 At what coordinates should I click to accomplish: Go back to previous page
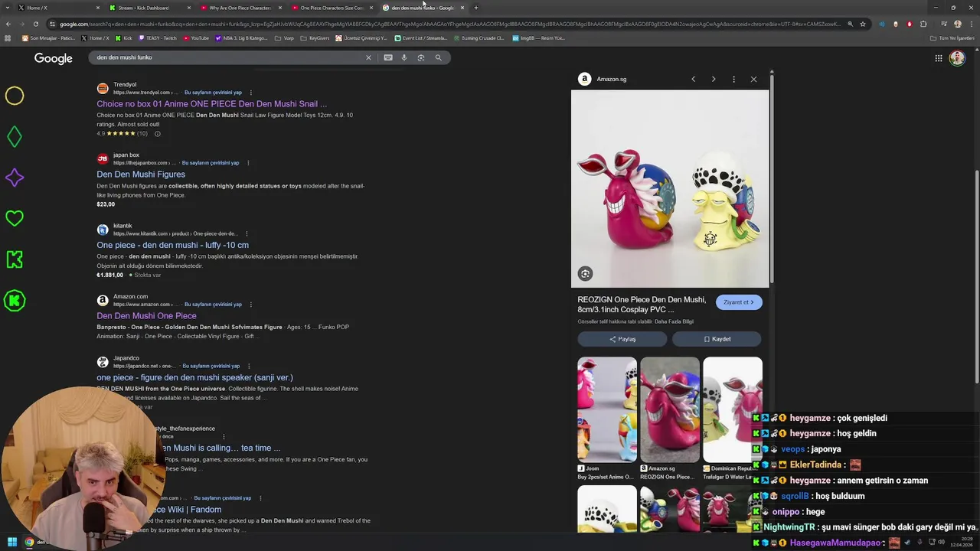[8, 24]
